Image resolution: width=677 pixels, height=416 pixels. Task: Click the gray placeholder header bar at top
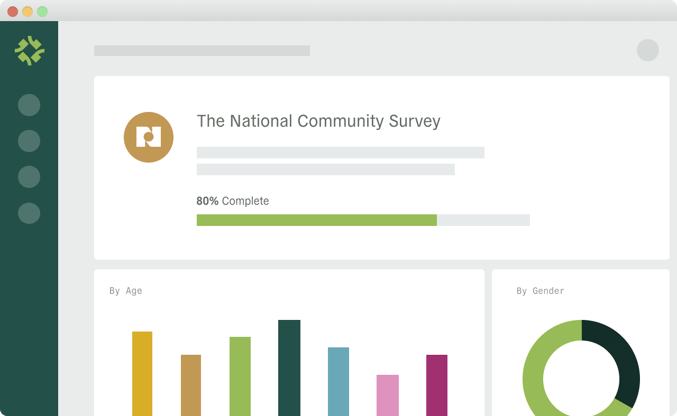tap(202, 51)
